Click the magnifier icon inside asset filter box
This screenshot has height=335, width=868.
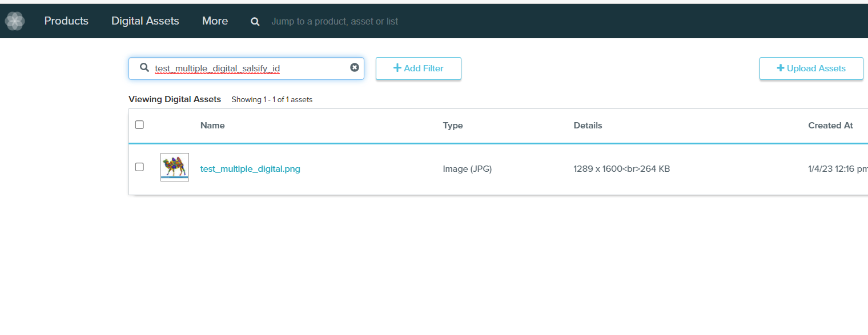coord(144,68)
